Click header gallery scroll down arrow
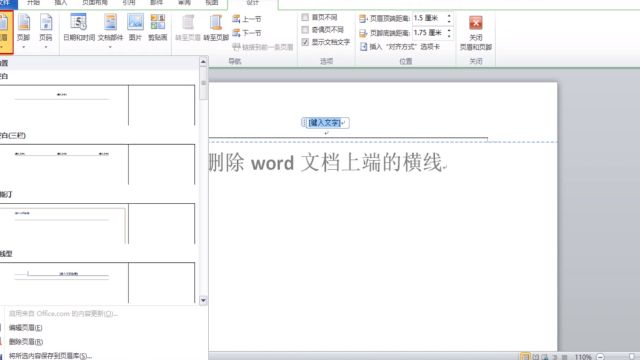640x360 pixels. pos(203,301)
